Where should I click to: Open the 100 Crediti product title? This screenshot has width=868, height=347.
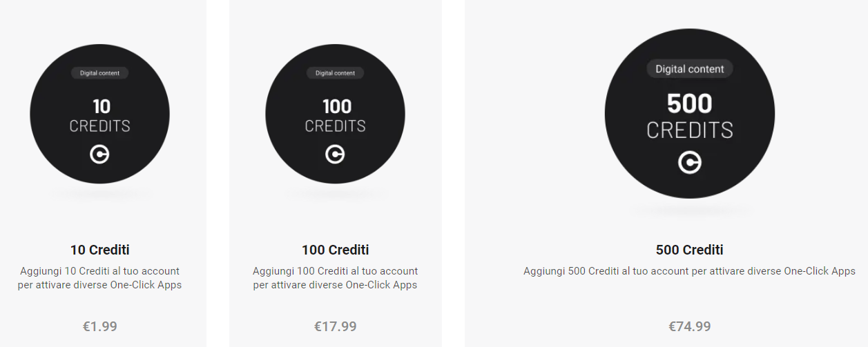pos(335,250)
